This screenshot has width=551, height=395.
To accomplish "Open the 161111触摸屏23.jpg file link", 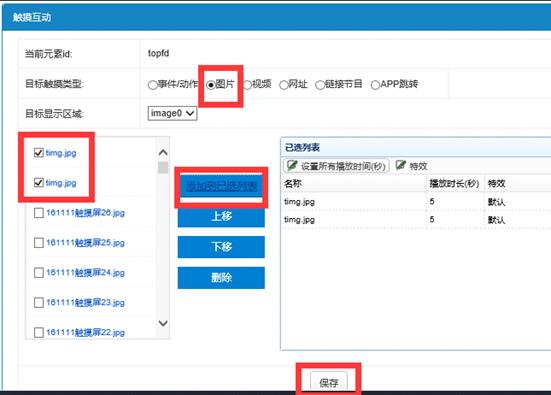I will 85,303.
